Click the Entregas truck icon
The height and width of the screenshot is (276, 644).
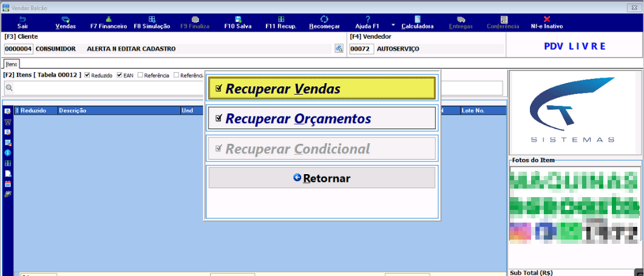[461, 19]
